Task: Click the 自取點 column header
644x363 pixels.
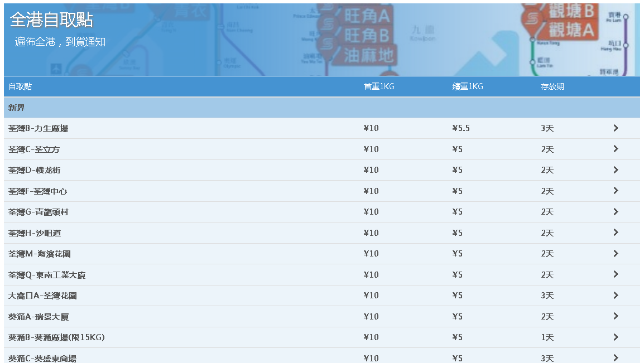Action: pyautogui.click(x=20, y=87)
